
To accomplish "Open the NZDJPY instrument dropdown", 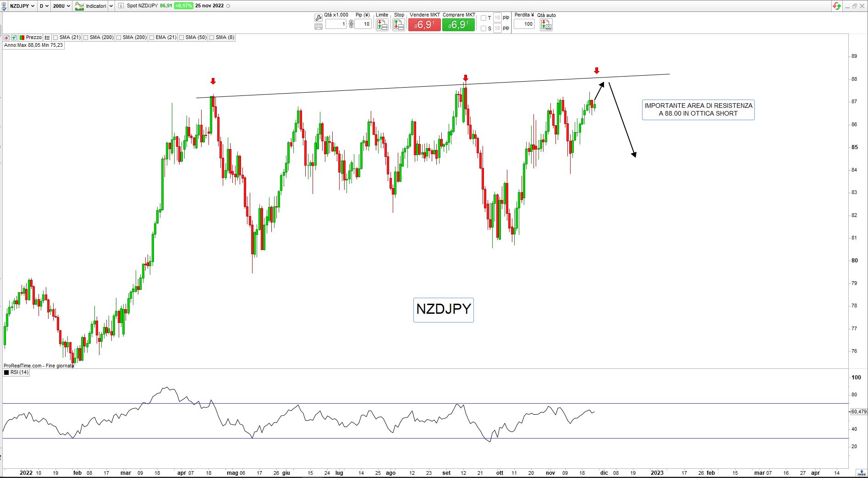I will 22,6.
